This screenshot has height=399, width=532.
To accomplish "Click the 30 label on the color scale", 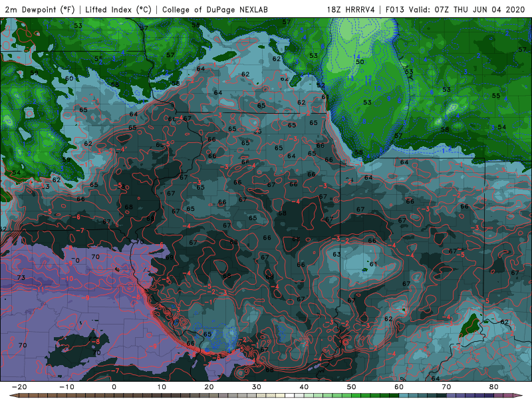I will (x=257, y=387).
